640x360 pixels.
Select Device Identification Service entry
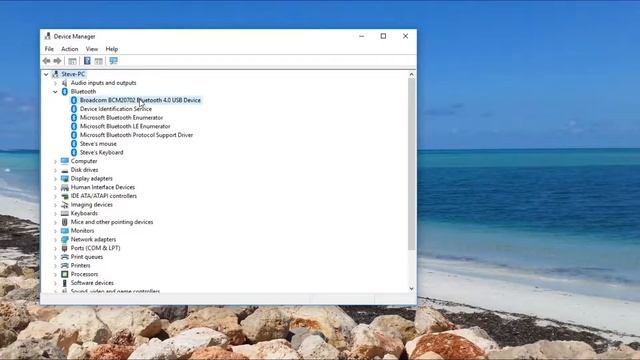point(116,109)
